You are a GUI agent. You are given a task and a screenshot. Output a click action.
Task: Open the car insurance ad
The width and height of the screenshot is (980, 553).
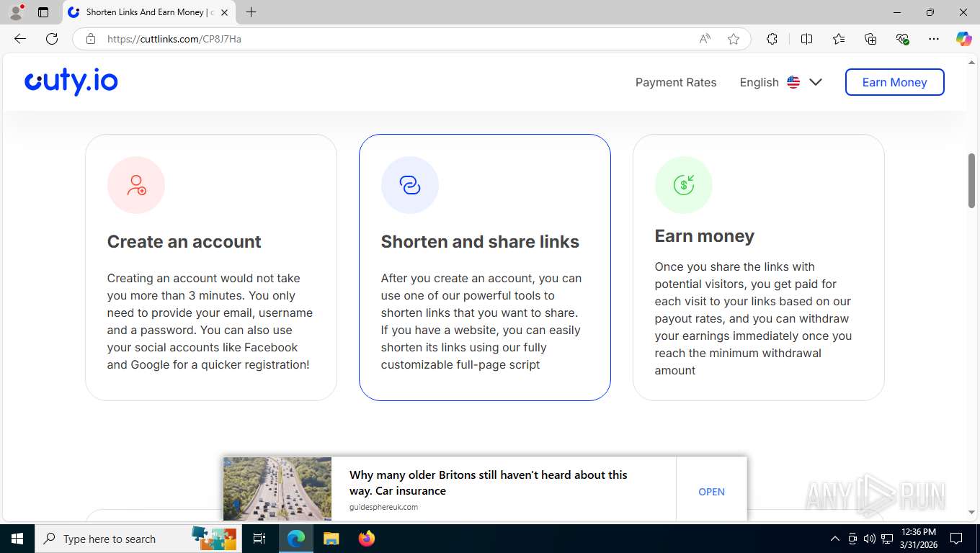711,492
